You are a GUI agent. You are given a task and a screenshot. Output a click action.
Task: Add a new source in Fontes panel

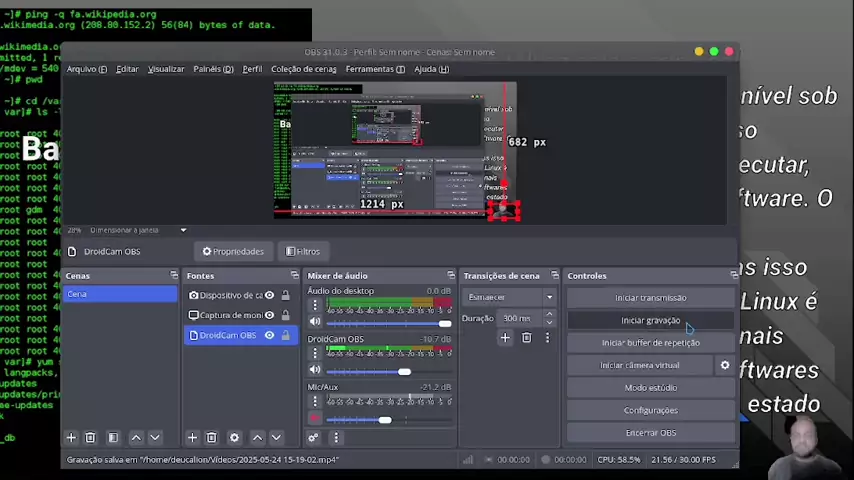tap(192, 438)
